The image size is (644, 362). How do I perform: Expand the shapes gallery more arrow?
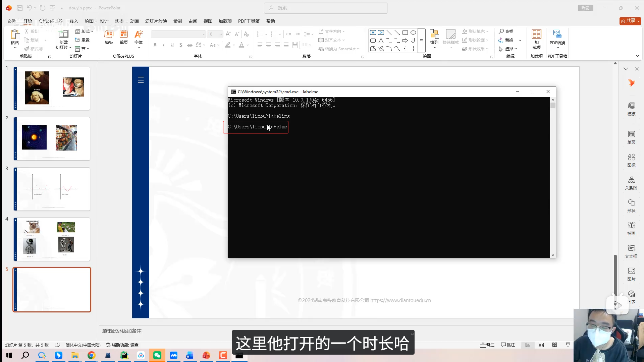tap(421, 41)
